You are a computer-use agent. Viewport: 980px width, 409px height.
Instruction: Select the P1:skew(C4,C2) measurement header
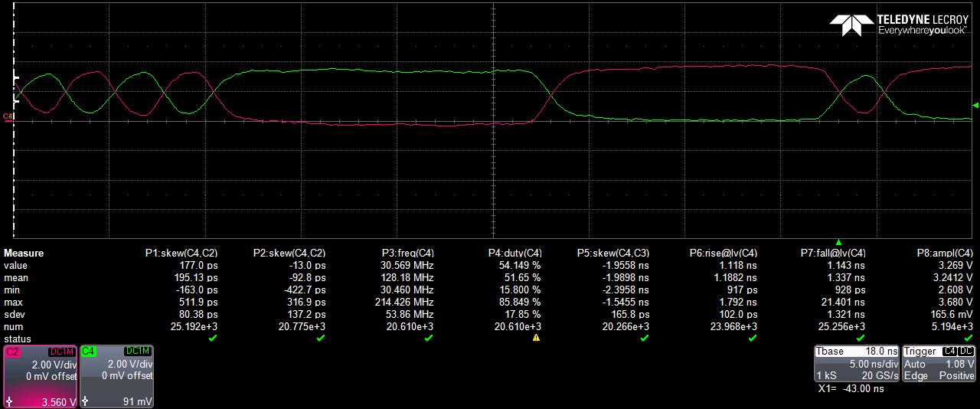(181, 254)
